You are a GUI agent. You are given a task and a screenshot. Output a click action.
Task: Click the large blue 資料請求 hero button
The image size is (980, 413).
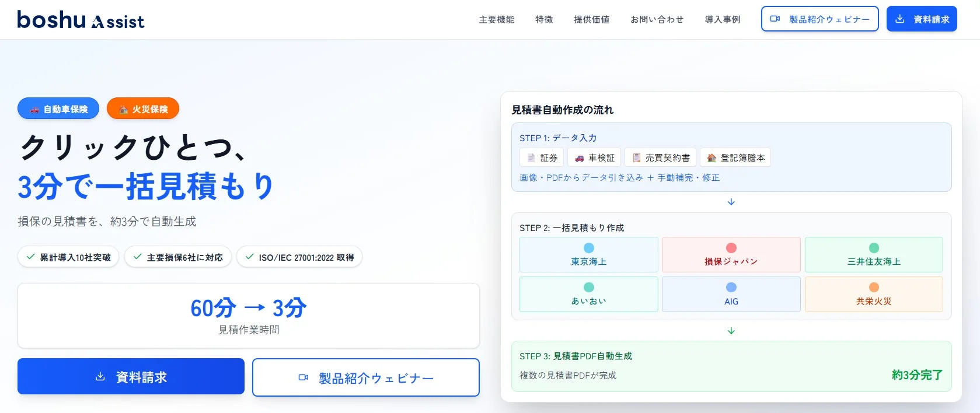coord(131,377)
